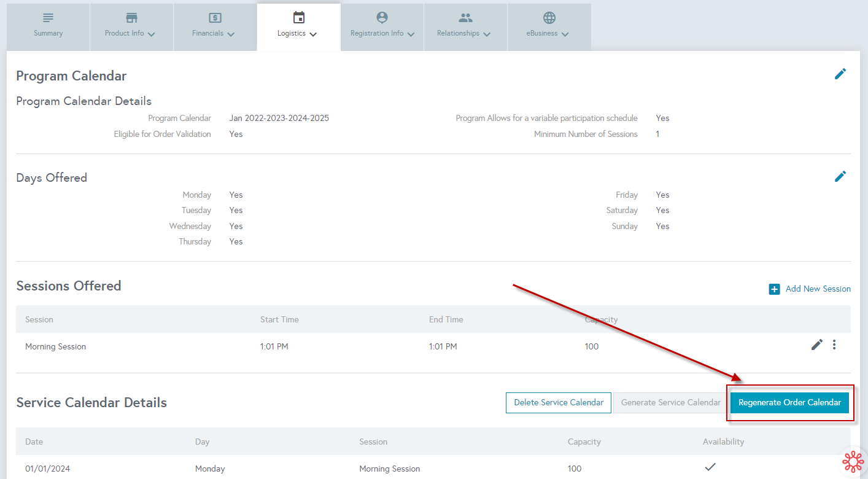Click the Eligible for Order Validation label
This screenshot has width=868, height=479.
click(x=163, y=134)
